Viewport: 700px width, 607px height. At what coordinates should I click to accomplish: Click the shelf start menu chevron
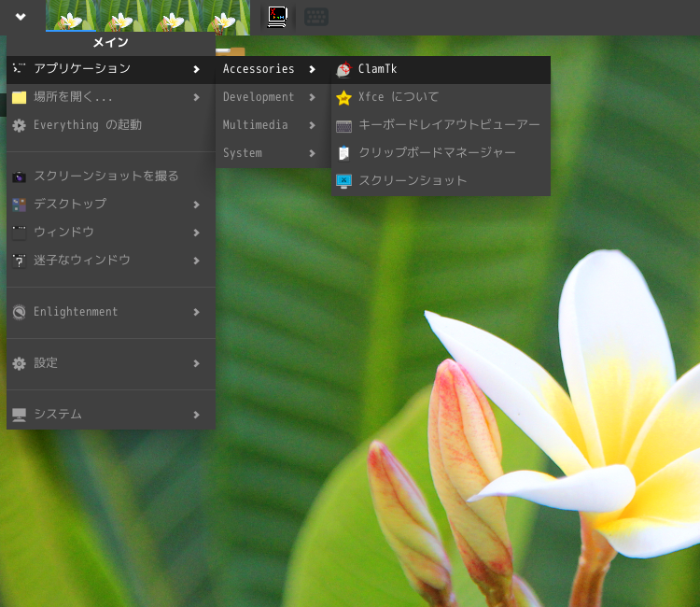coord(21,17)
